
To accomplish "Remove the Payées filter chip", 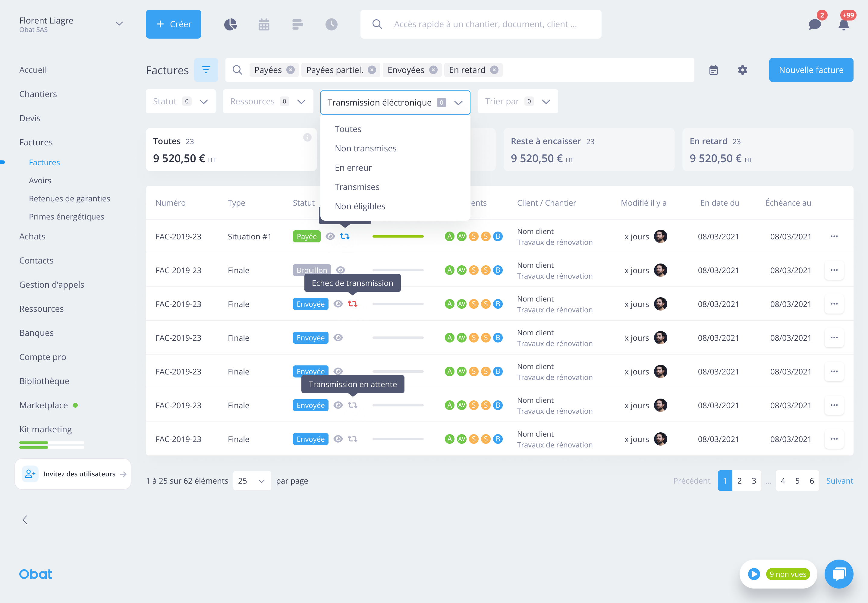I will (x=291, y=70).
